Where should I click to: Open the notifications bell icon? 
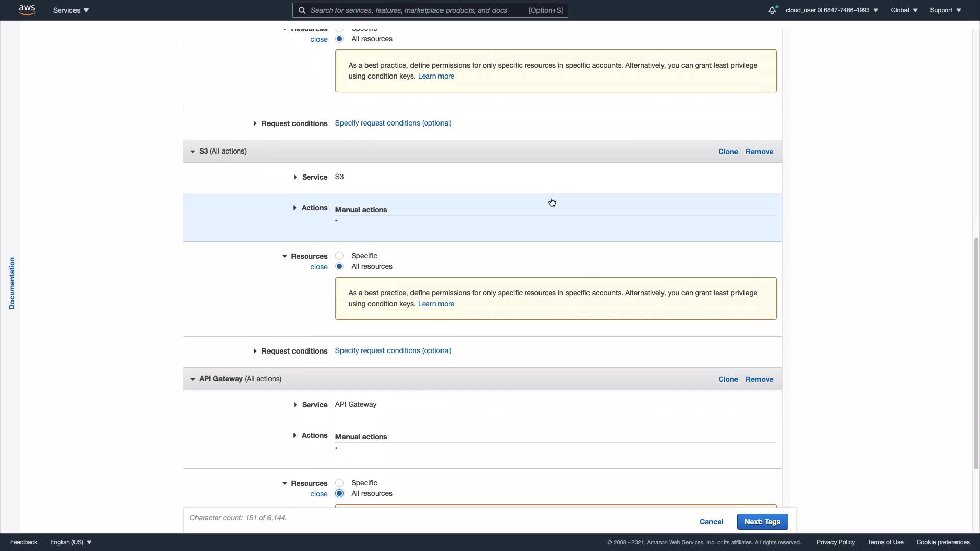click(x=772, y=10)
